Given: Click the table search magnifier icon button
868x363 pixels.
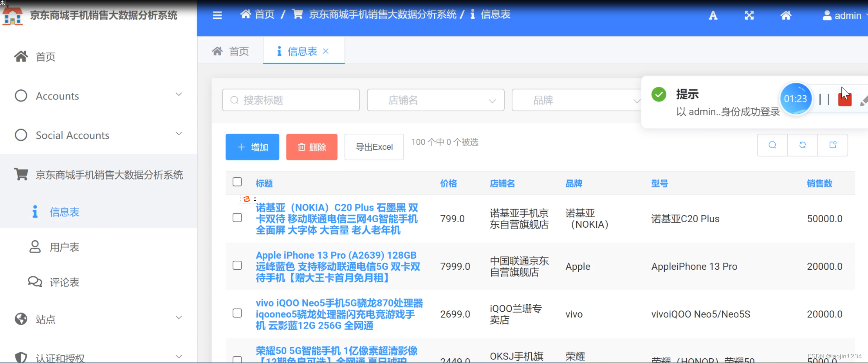Looking at the screenshot, I should pyautogui.click(x=772, y=145).
